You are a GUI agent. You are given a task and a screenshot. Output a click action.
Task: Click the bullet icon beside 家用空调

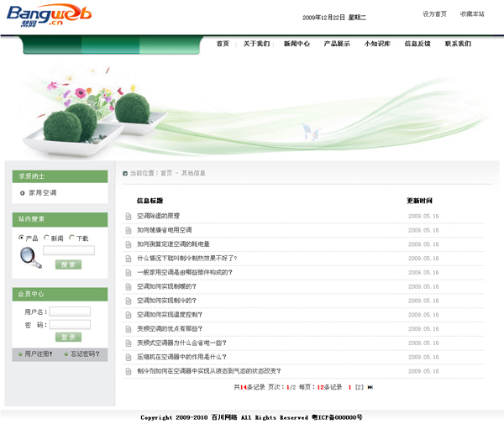[22, 193]
